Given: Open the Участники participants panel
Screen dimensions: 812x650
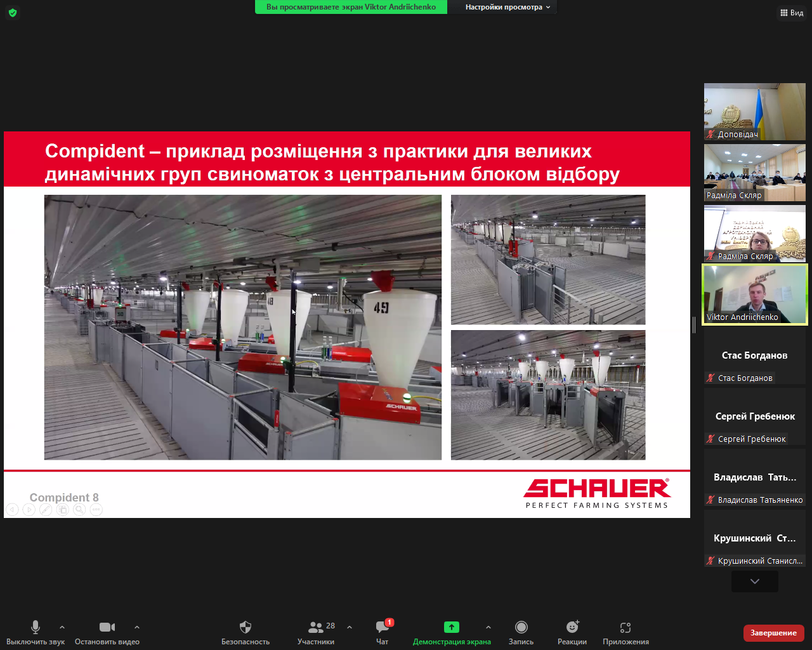Looking at the screenshot, I should tap(316, 632).
